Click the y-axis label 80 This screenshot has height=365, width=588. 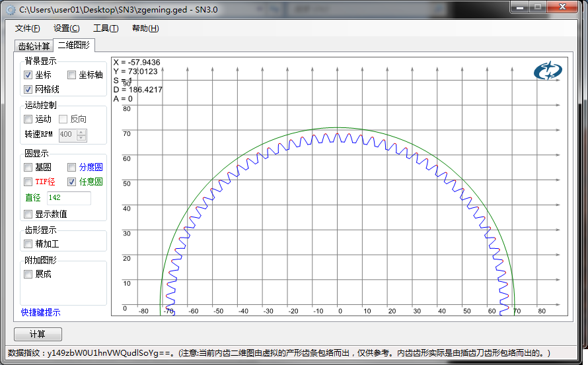[127, 109]
